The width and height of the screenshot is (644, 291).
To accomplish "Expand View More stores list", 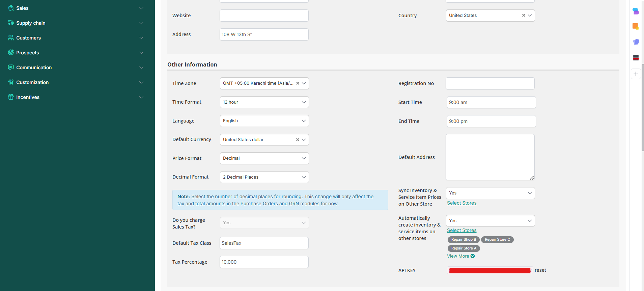I will [x=460, y=256].
